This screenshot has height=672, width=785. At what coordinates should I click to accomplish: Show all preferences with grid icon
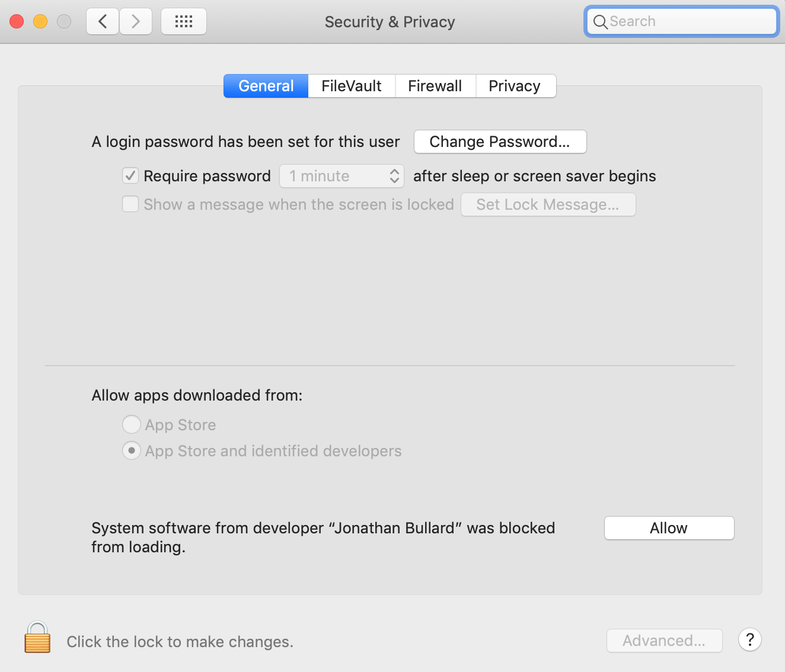[x=184, y=22]
